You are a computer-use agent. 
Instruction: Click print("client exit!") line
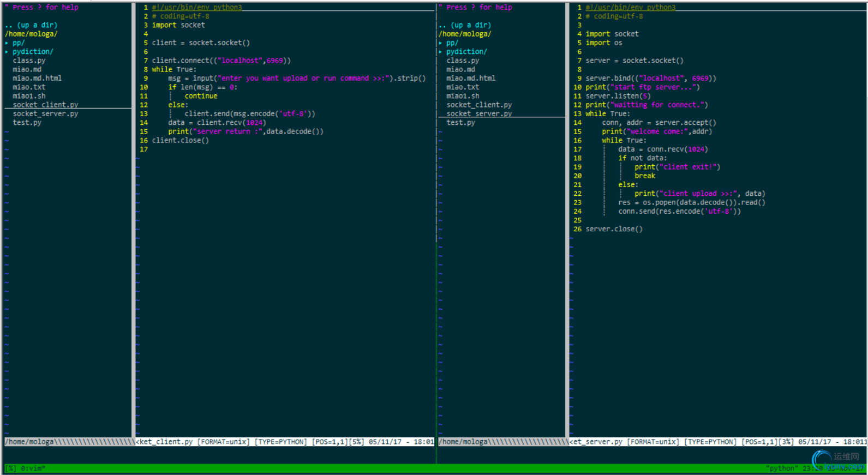677,167
